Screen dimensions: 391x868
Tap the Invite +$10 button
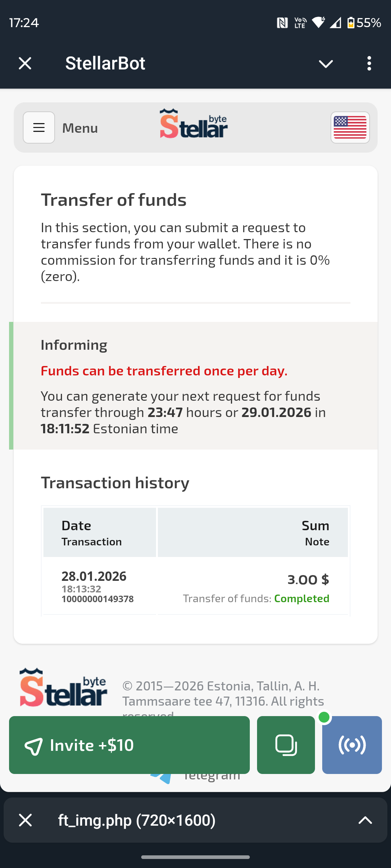129,745
